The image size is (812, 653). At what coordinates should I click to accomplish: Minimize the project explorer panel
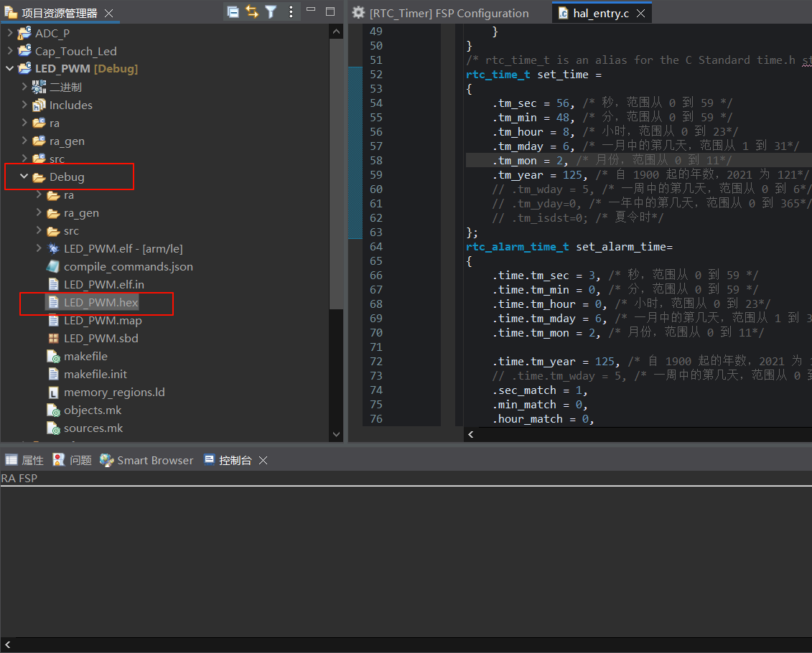pos(311,9)
